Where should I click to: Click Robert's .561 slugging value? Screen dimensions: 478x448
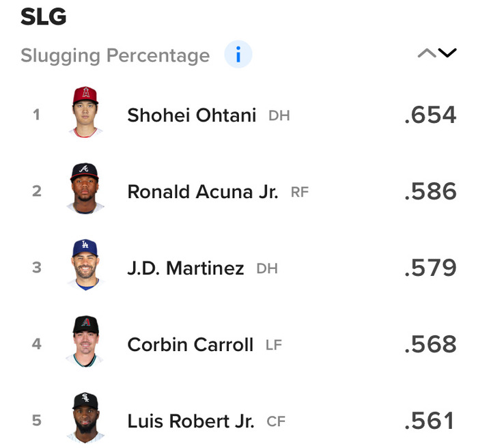point(430,421)
